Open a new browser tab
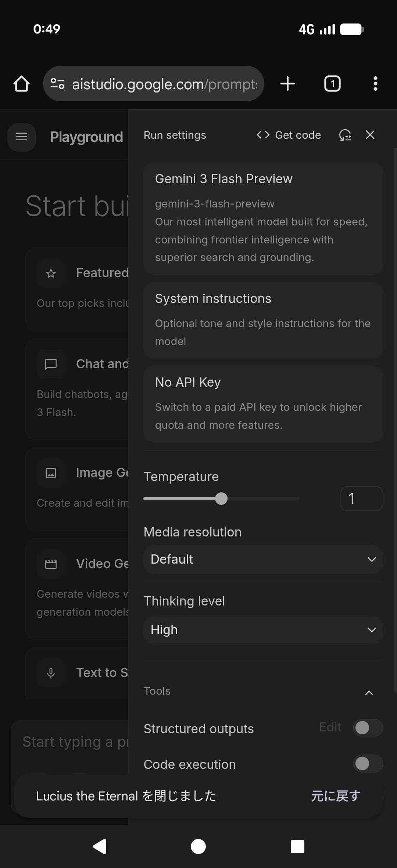This screenshot has height=868, width=397. pyautogui.click(x=287, y=84)
